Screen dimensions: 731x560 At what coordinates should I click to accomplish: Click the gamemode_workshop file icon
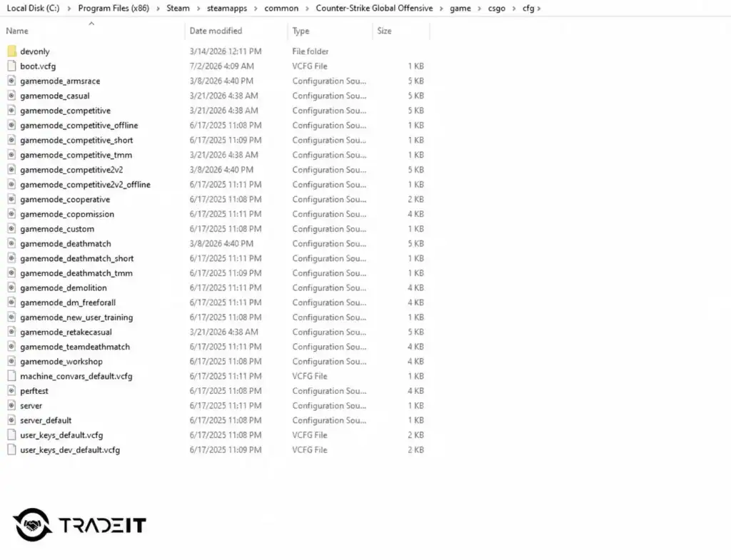point(11,362)
